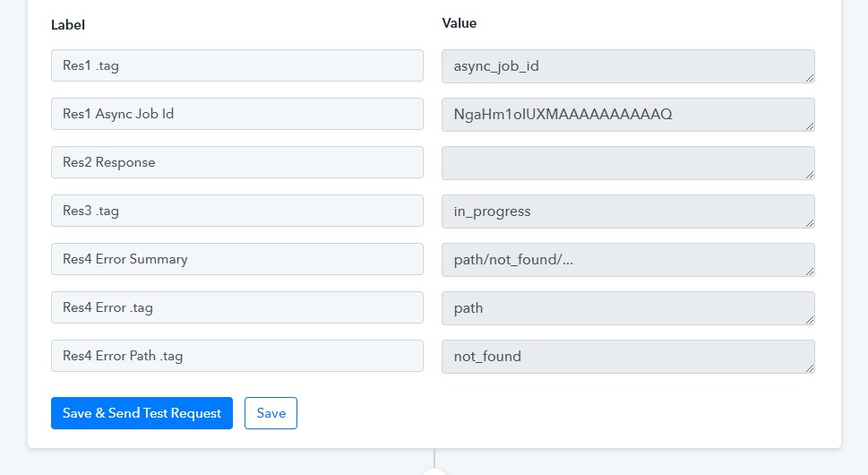
Task: Click resize handle of empty Res2 value box
Action: [x=810, y=175]
